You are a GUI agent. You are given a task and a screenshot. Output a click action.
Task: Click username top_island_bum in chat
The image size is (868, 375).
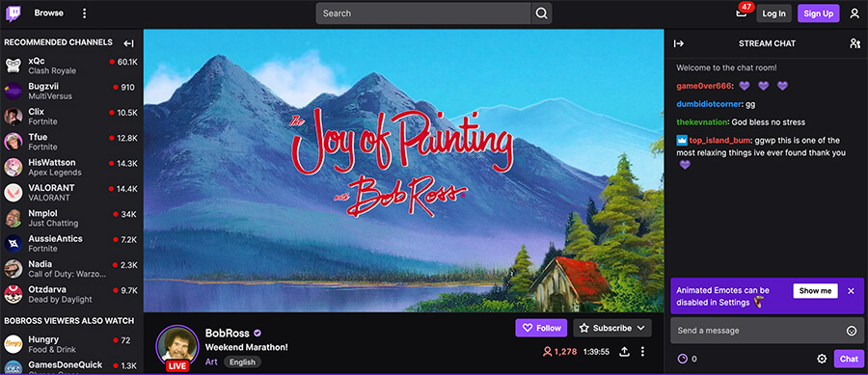tap(719, 141)
